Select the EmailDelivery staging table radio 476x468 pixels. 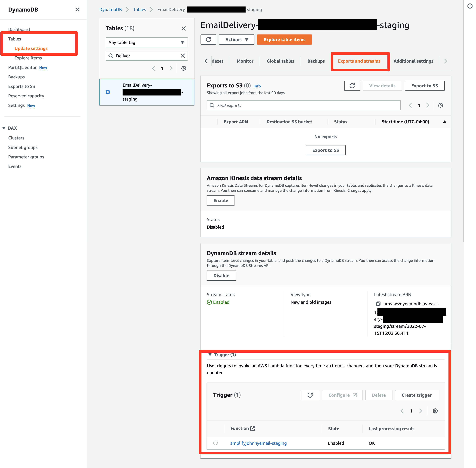(x=108, y=92)
